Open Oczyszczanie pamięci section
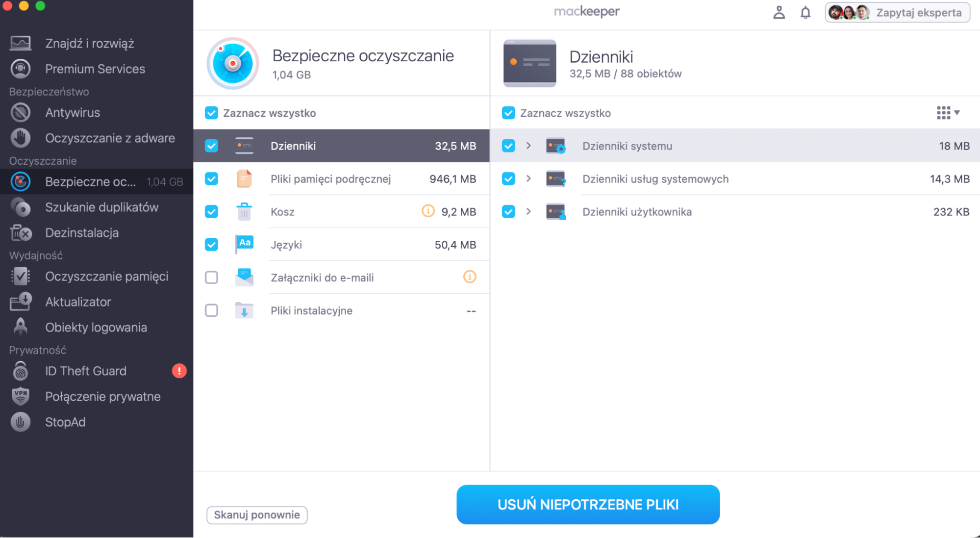Screen dimensions: 980x538 coord(97,276)
